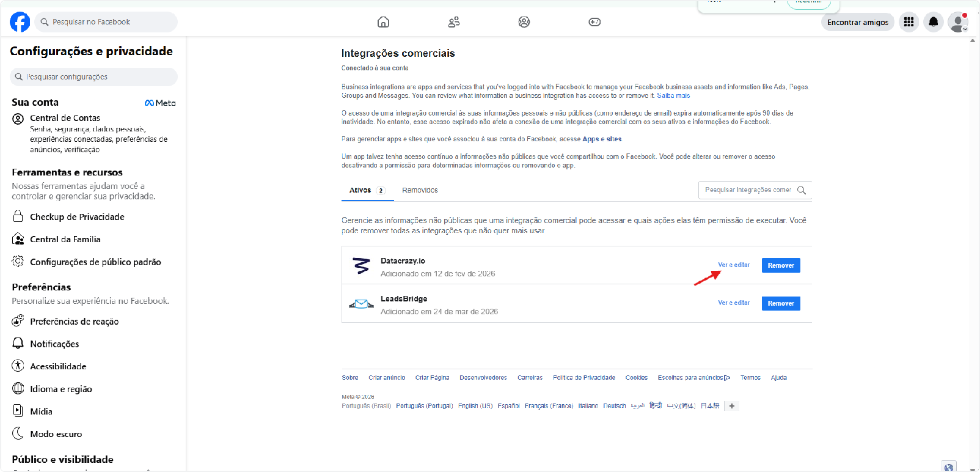Remove the Datacrazy.io integration
This screenshot has width=980, height=472.
pyautogui.click(x=781, y=265)
